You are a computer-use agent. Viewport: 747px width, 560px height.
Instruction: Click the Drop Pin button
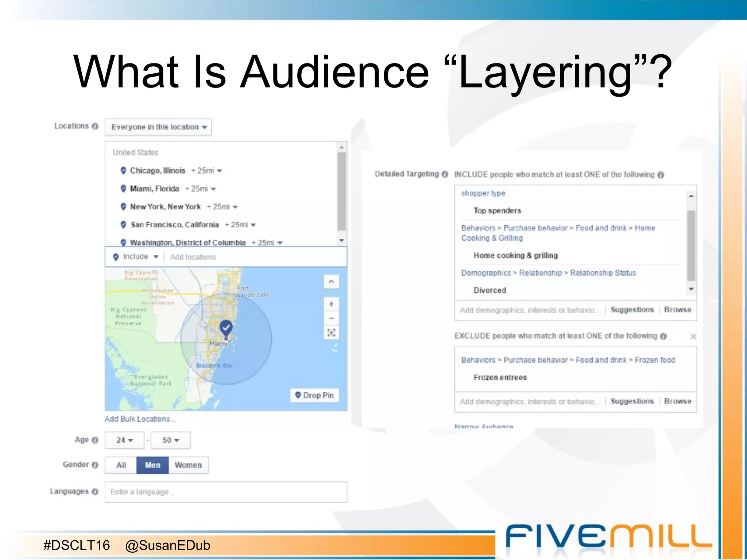pyautogui.click(x=314, y=395)
